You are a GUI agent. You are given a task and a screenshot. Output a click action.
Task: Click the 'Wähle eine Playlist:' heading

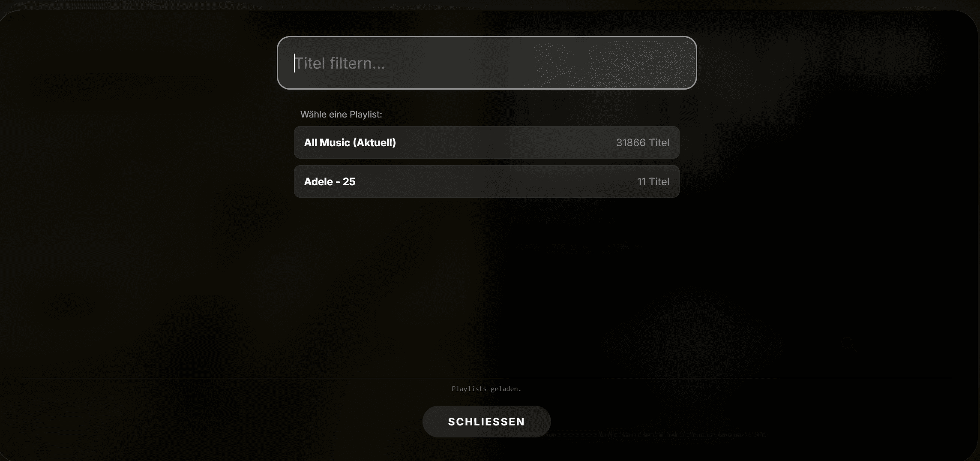click(341, 114)
